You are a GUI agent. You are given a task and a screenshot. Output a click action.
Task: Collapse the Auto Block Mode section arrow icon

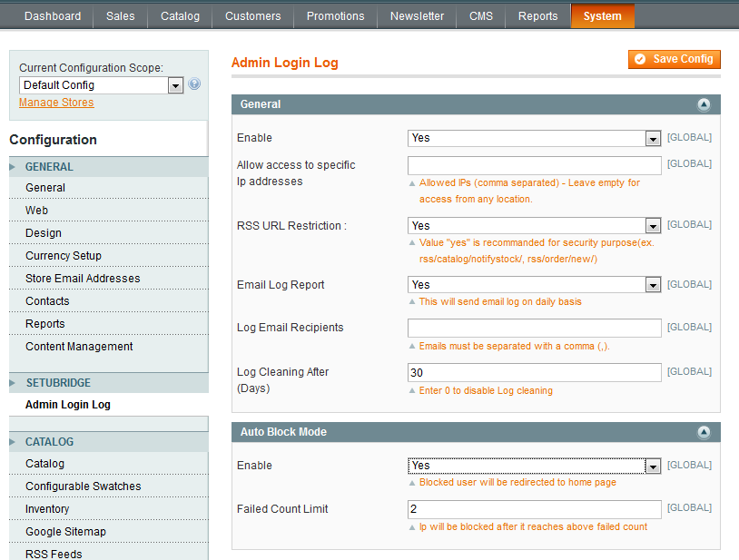pos(704,433)
